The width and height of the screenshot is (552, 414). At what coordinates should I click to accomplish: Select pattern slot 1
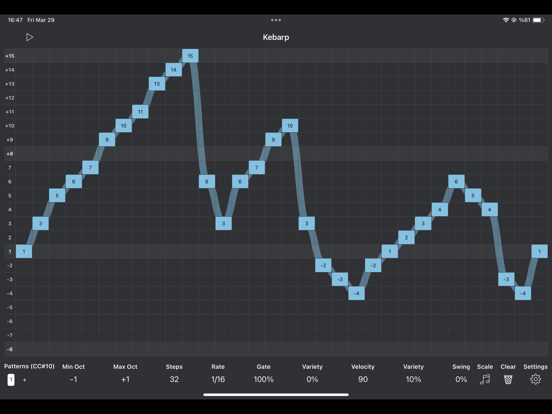pos(11,380)
